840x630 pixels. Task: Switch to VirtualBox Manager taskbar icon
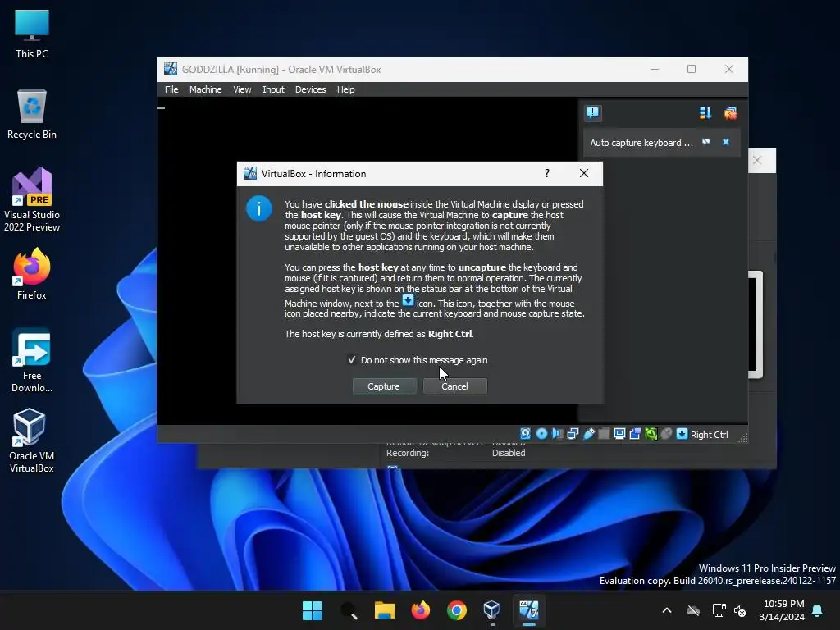(x=492, y=610)
